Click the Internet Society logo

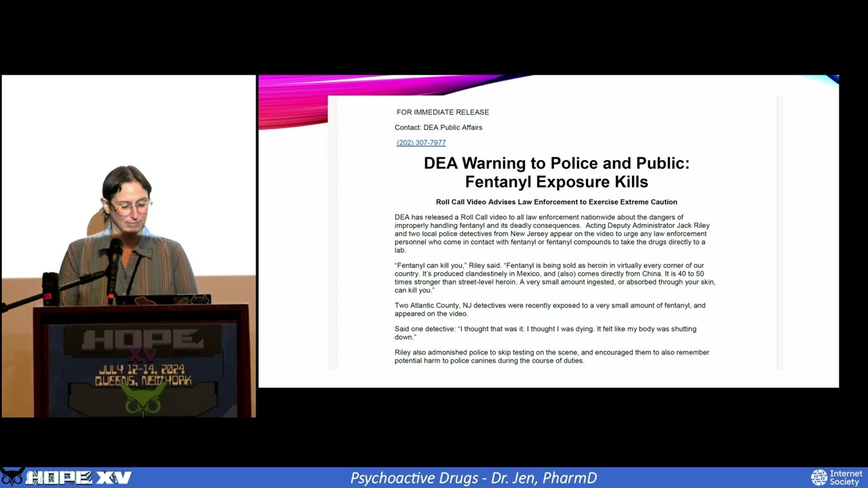[837, 477]
